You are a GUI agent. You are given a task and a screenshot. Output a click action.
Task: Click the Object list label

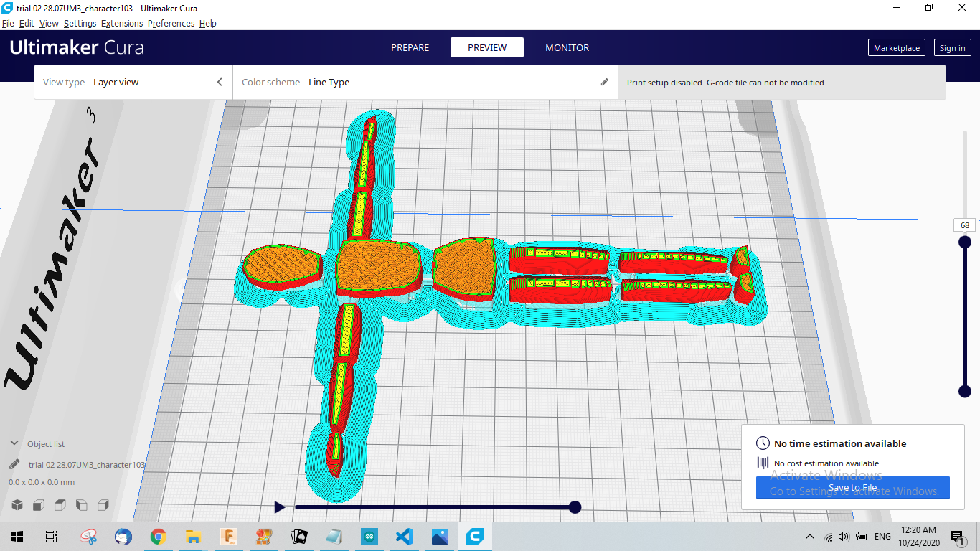[x=46, y=444]
